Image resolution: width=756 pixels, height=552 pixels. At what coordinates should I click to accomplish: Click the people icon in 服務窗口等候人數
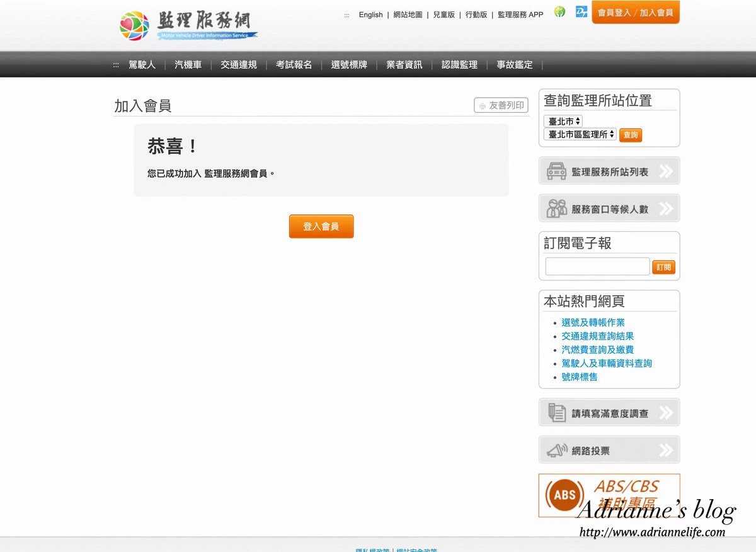click(556, 209)
